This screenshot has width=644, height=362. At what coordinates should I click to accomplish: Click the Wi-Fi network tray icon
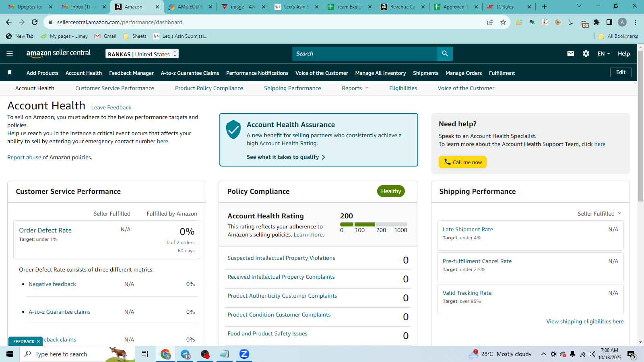coord(583,354)
